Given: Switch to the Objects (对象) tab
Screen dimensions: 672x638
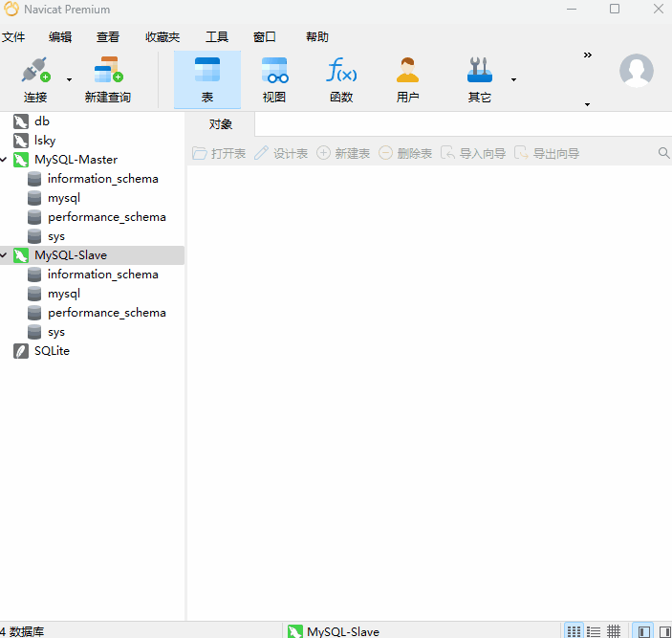Looking at the screenshot, I should point(221,124).
